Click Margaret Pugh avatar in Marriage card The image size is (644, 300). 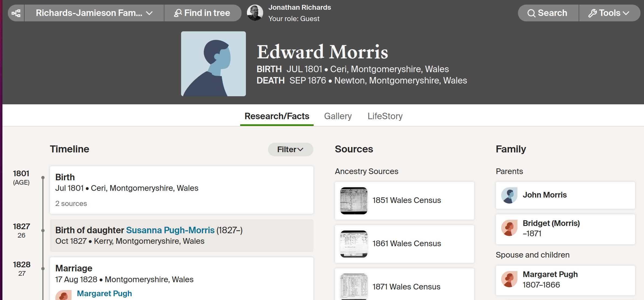(x=63, y=295)
